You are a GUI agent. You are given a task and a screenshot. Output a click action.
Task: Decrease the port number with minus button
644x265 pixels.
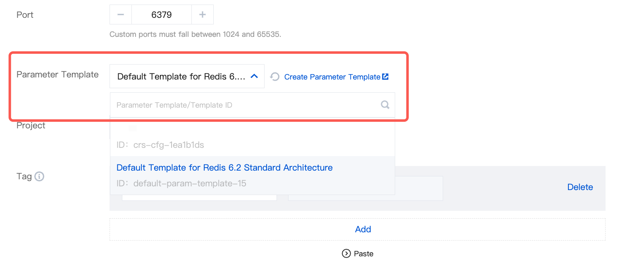tap(121, 15)
